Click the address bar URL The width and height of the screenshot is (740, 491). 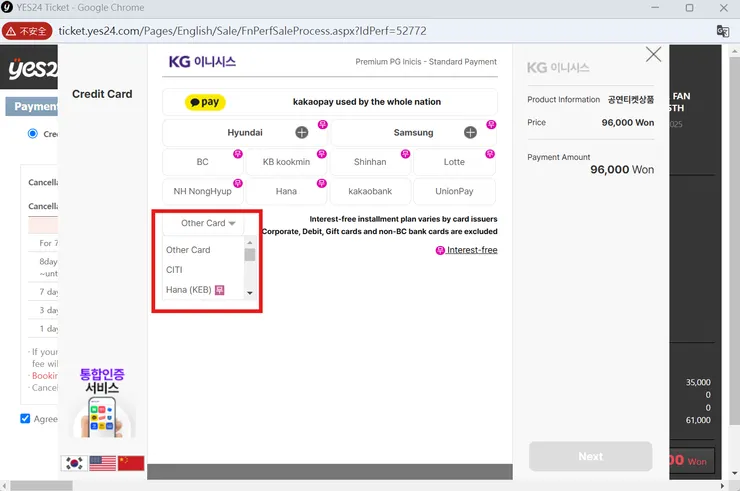(242, 31)
